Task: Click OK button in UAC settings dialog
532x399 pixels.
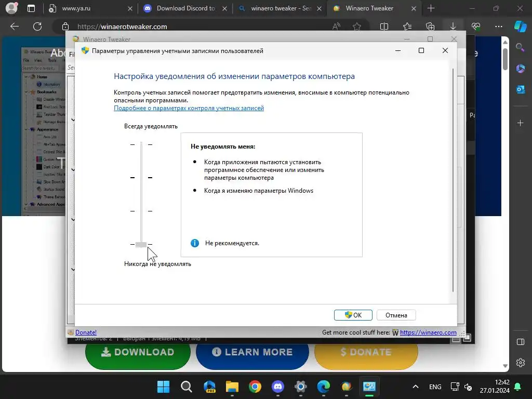Action: click(353, 315)
